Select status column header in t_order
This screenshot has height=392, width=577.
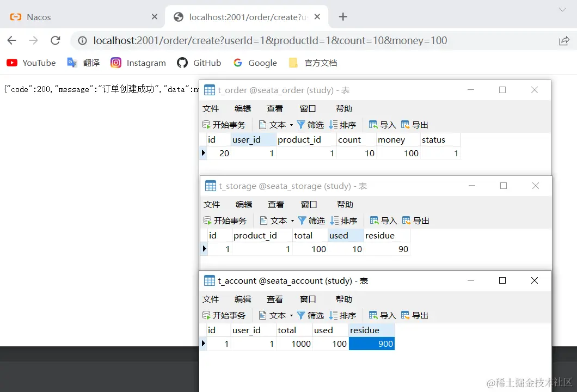pyautogui.click(x=440, y=140)
